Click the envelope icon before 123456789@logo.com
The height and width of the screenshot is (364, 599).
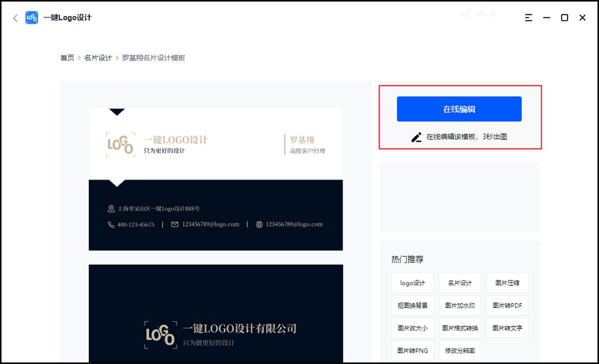coord(175,224)
